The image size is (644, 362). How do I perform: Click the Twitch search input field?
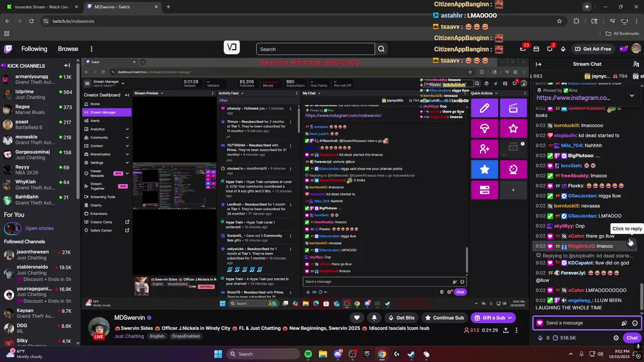(315, 49)
